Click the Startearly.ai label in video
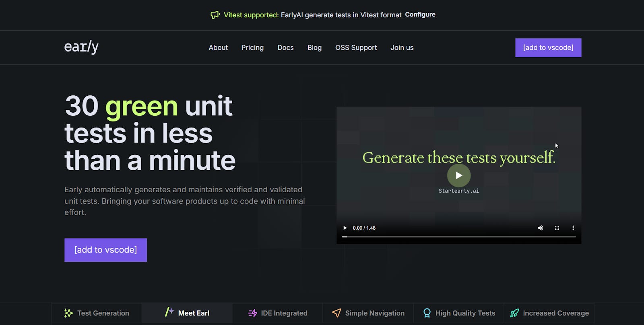 tap(459, 191)
